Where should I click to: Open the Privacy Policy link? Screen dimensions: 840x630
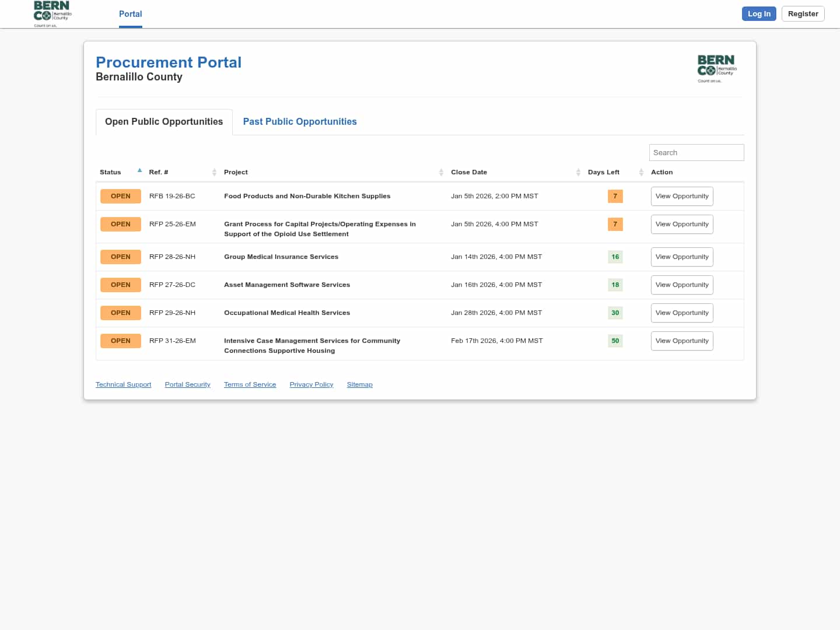click(x=311, y=384)
